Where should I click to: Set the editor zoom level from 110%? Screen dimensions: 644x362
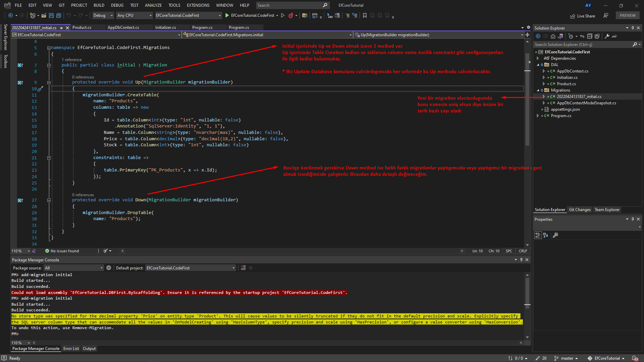[20, 251]
